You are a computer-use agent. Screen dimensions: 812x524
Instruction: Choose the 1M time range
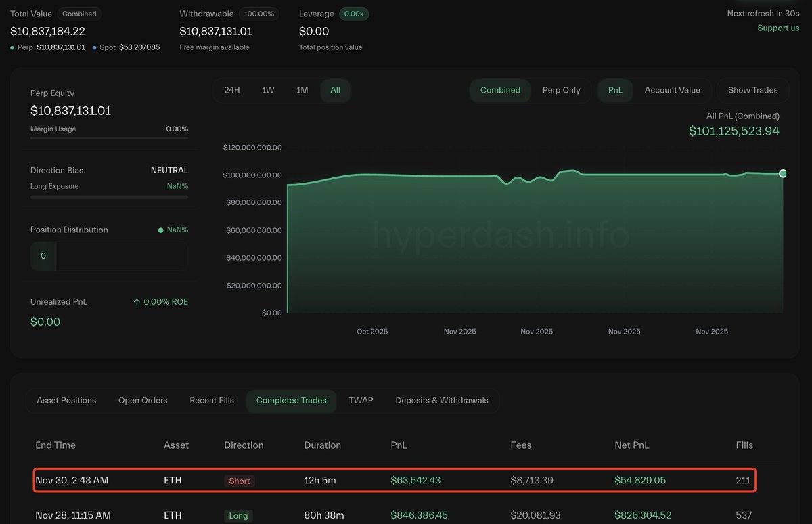302,90
